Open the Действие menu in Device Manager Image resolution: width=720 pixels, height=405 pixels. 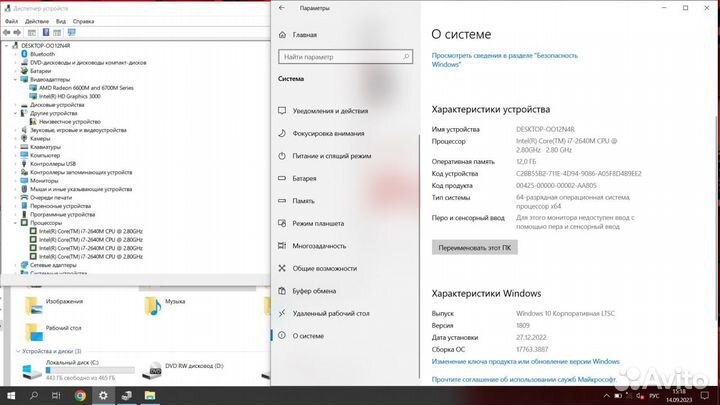tap(37, 21)
